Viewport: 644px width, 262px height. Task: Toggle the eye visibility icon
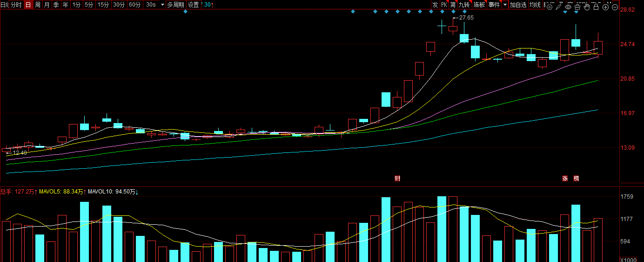pos(568,7)
